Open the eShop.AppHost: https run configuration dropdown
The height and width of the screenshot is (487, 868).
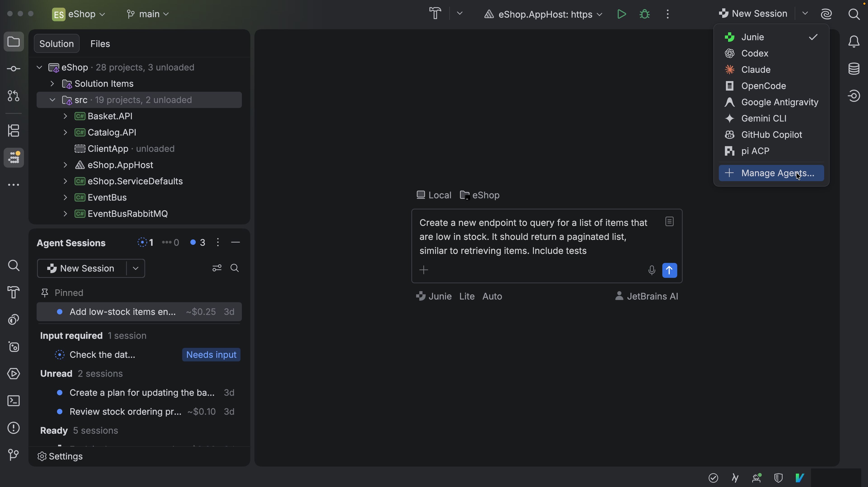click(x=543, y=14)
